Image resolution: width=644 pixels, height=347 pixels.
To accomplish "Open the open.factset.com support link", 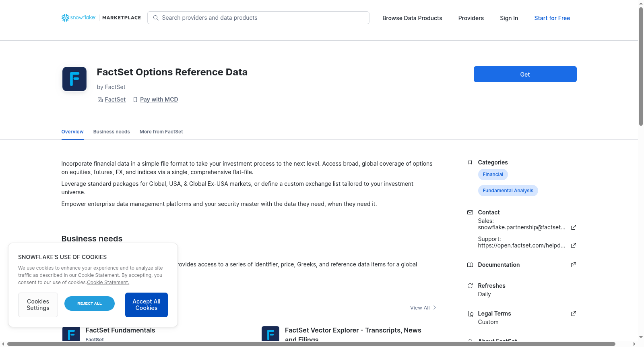I will [x=522, y=245].
